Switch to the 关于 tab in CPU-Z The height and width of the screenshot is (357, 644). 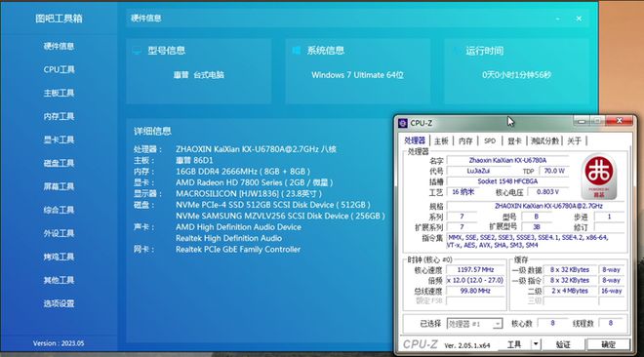[x=574, y=141]
